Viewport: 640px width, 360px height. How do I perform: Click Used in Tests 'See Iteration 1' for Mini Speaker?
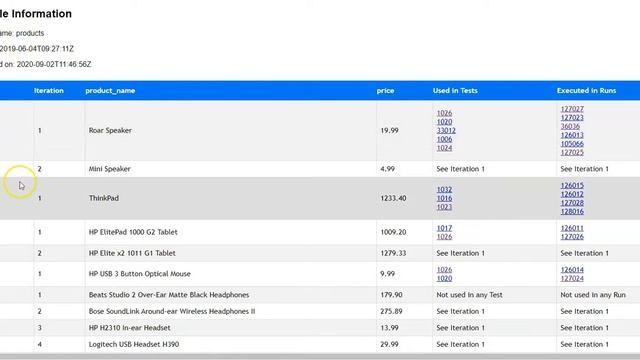coord(494,169)
